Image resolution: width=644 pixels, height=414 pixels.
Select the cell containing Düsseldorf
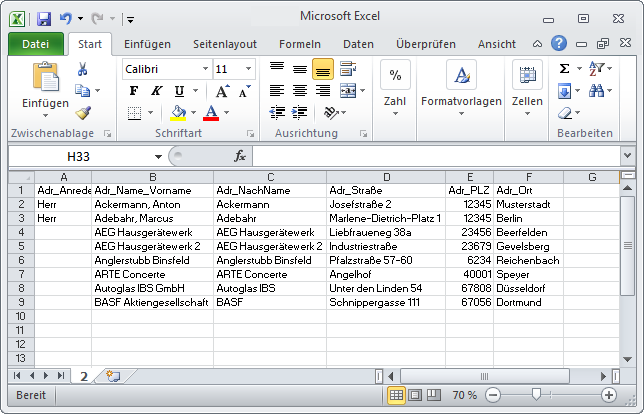coord(528,288)
